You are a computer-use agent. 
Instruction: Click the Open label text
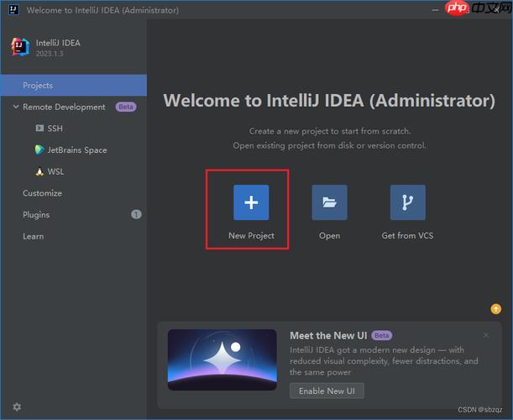point(329,236)
